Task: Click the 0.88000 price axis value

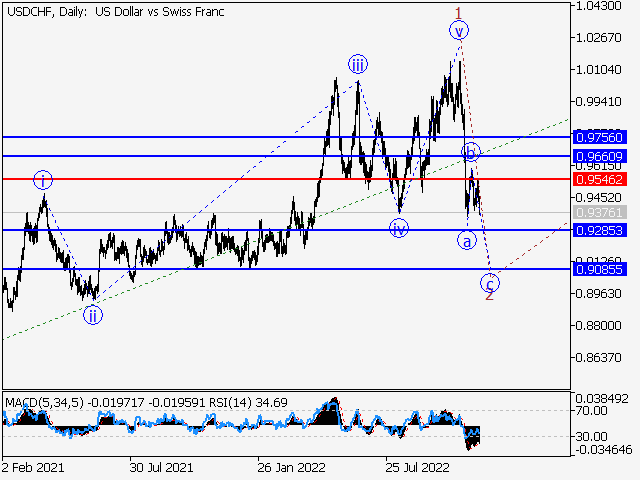Action: [598, 326]
